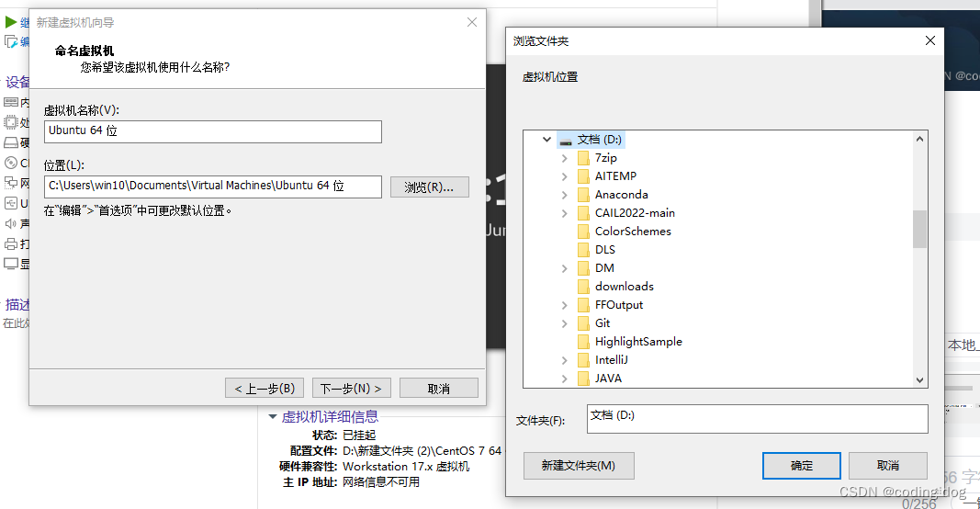Image resolution: width=980 pixels, height=509 pixels.
Task: Click the folder icon next to 7zip
Action: [583, 158]
